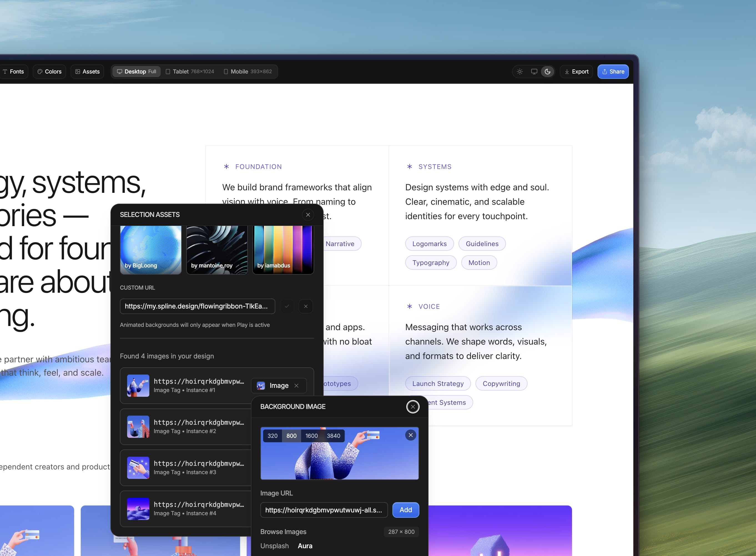Select Unsplash image source tab
The height and width of the screenshot is (556, 756).
click(x=274, y=546)
